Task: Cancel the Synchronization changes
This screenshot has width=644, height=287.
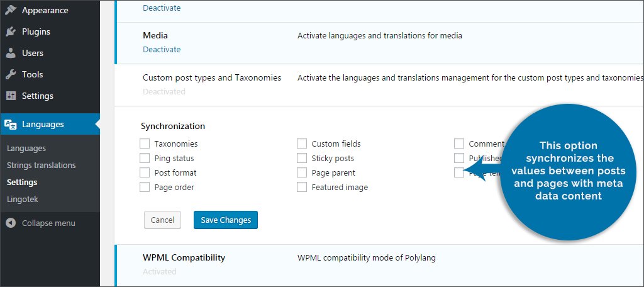Action: click(x=163, y=220)
